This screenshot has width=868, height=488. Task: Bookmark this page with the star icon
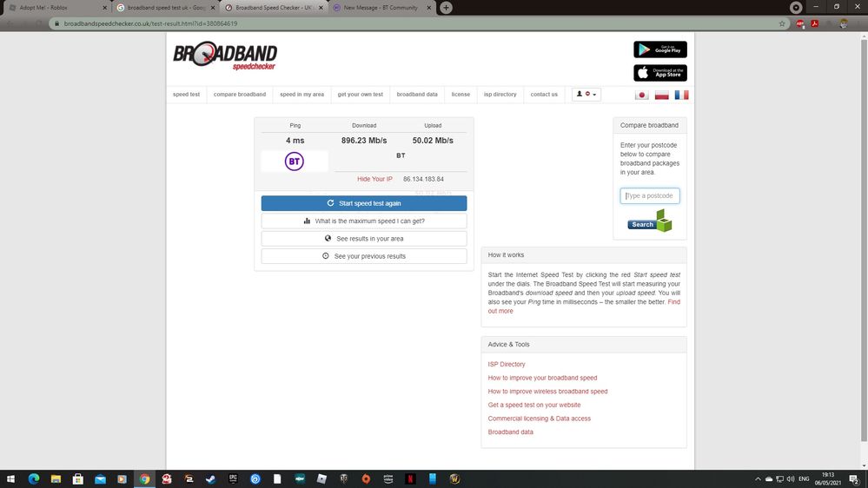[782, 23]
